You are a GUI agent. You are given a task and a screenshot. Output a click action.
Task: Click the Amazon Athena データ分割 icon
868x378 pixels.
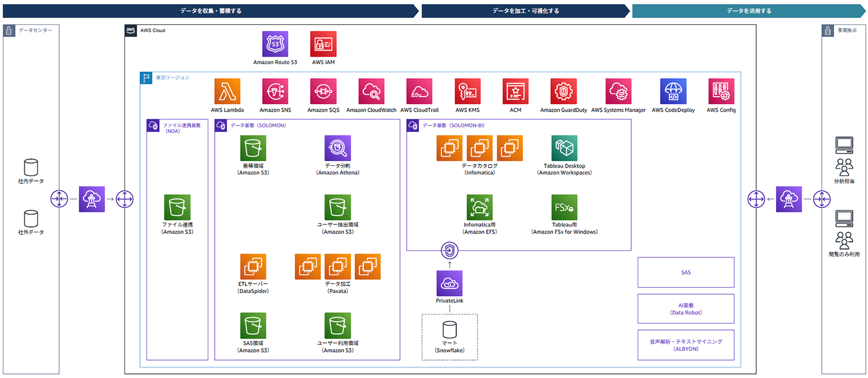tap(337, 149)
